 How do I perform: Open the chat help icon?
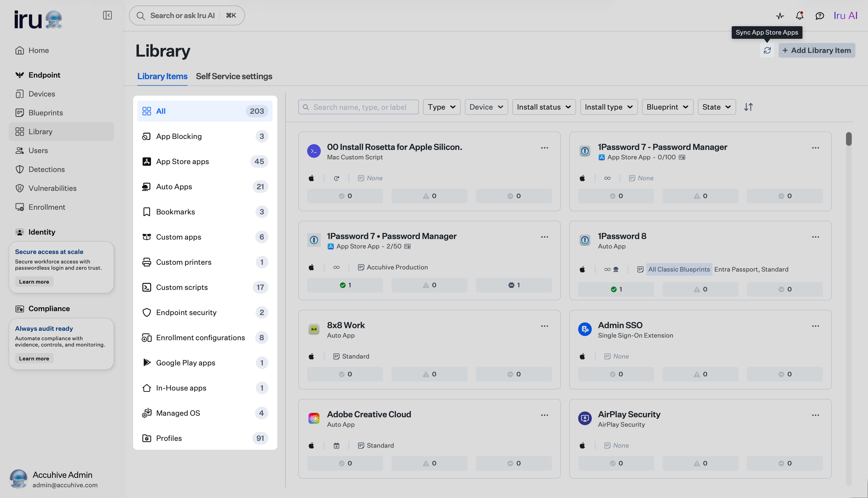pos(820,16)
